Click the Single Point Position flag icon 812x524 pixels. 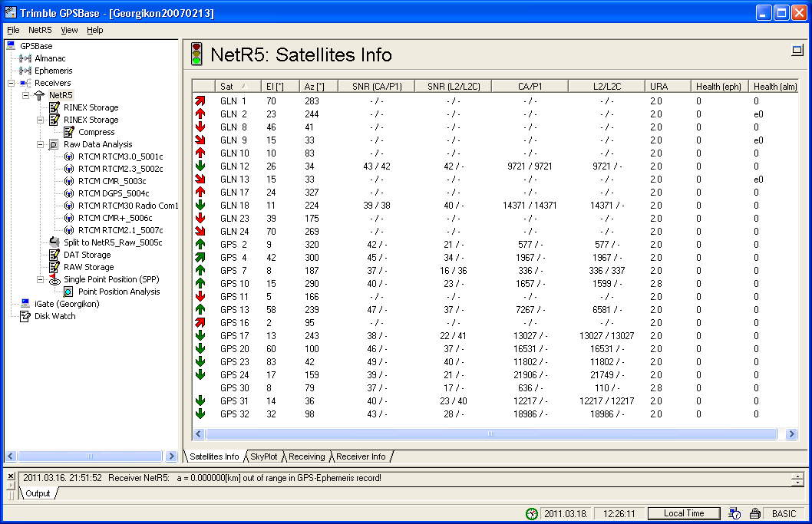[54, 279]
